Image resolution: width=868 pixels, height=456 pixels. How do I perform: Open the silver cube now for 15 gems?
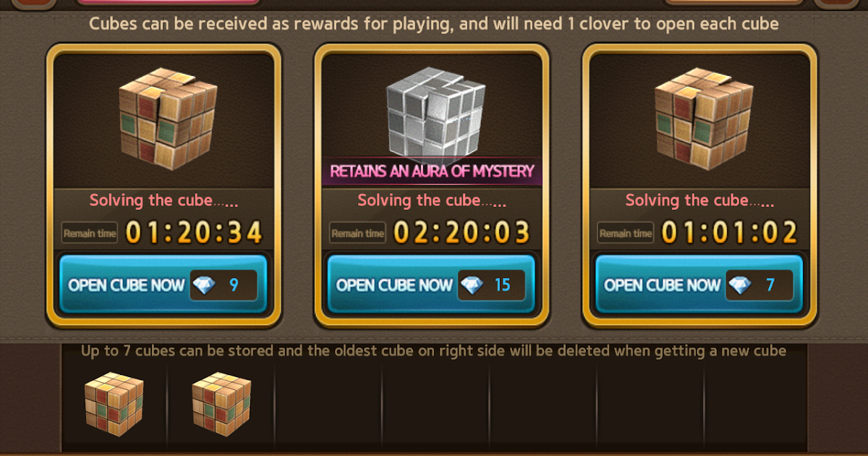(432, 284)
